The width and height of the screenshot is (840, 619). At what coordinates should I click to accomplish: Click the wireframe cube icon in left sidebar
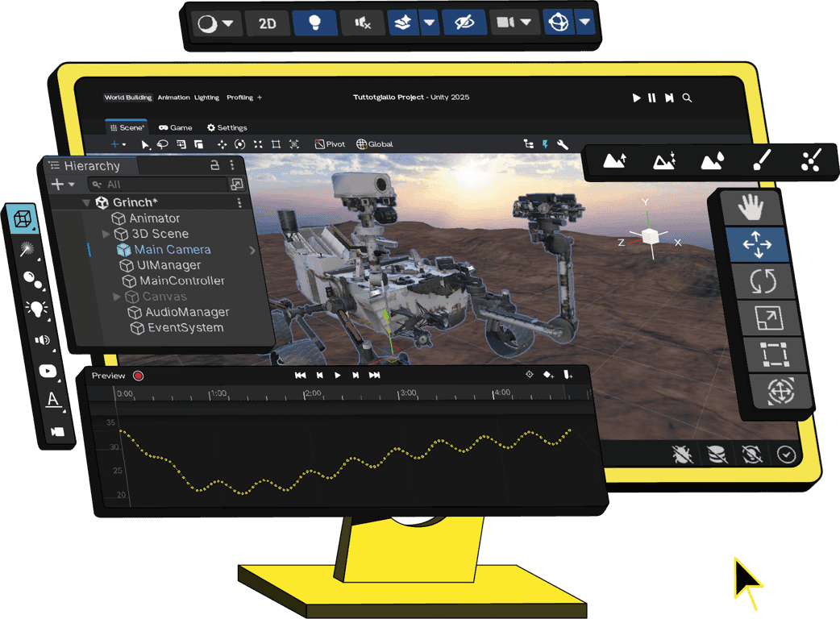(x=23, y=218)
